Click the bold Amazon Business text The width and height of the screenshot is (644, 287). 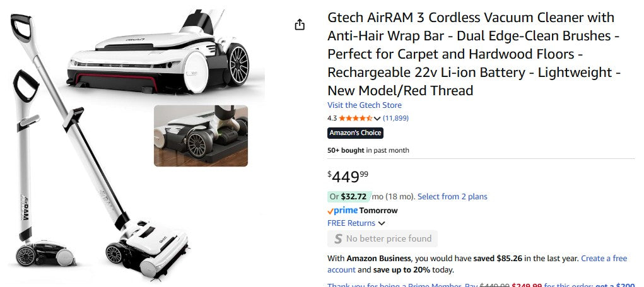(378, 259)
